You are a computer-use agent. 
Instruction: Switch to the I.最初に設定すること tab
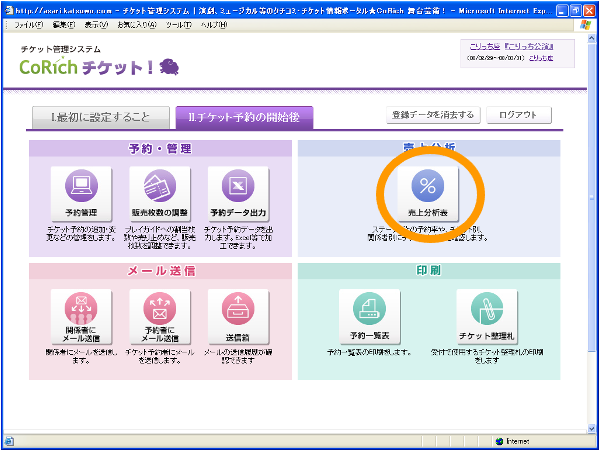[x=98, y=118]
